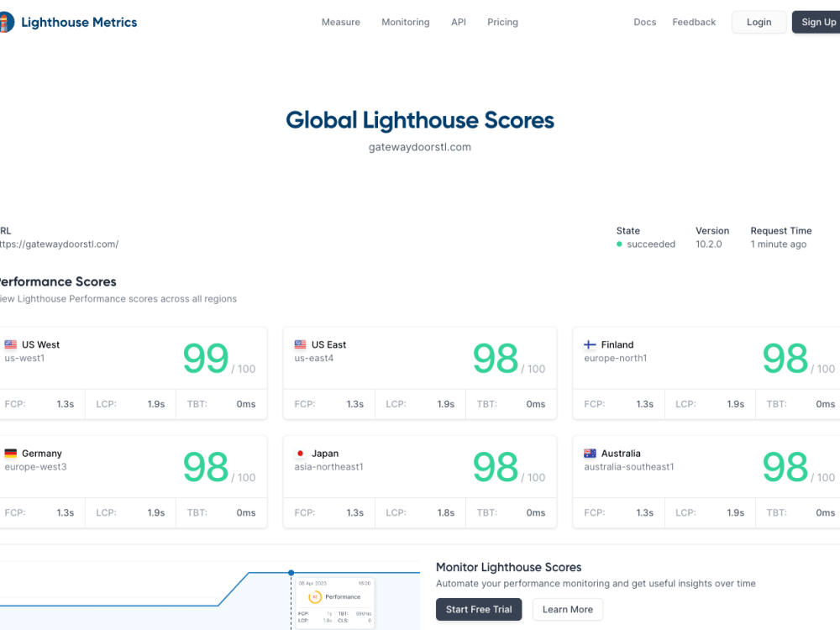This screenshot has width=840, height=630.
Task: Click the US flag beside US East
Action: 301,344
